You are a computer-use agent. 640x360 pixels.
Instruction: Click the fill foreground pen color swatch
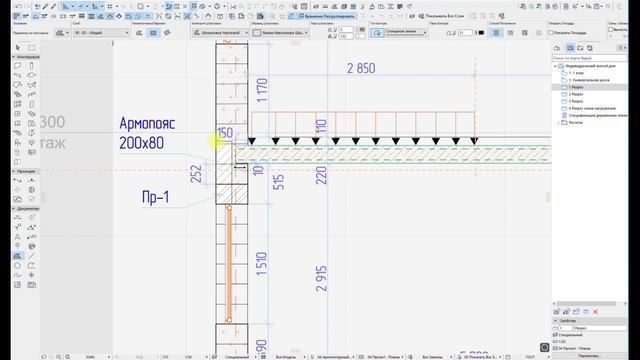[x=362, y=29]
